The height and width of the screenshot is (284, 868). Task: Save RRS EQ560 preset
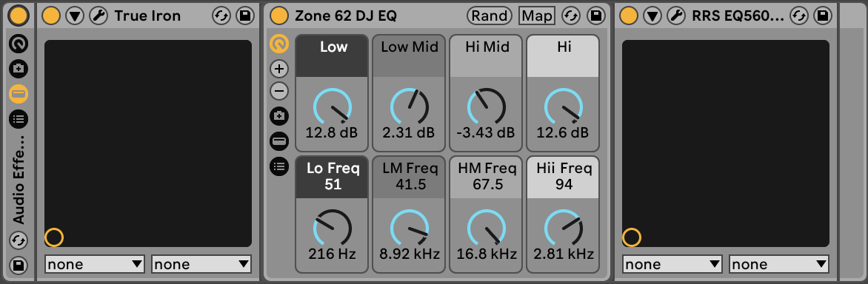(823, 16)
